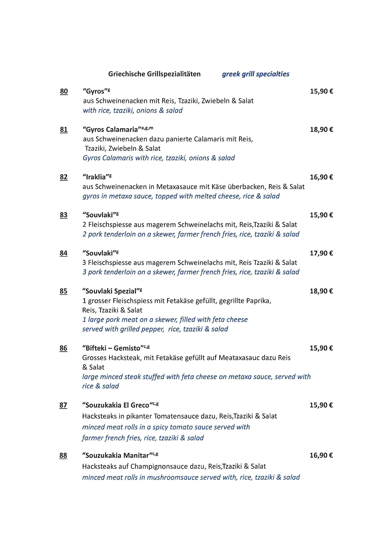Click the "Souzukakia El Greco" title
The width and height of the screenshot is (392, 554).
tap(120, 405)
